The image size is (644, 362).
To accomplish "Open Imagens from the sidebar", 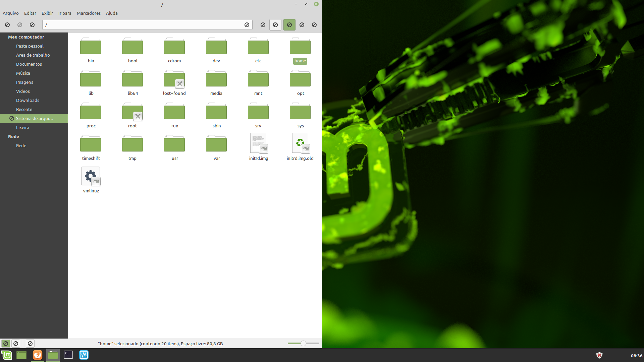I will click(24, 82).
